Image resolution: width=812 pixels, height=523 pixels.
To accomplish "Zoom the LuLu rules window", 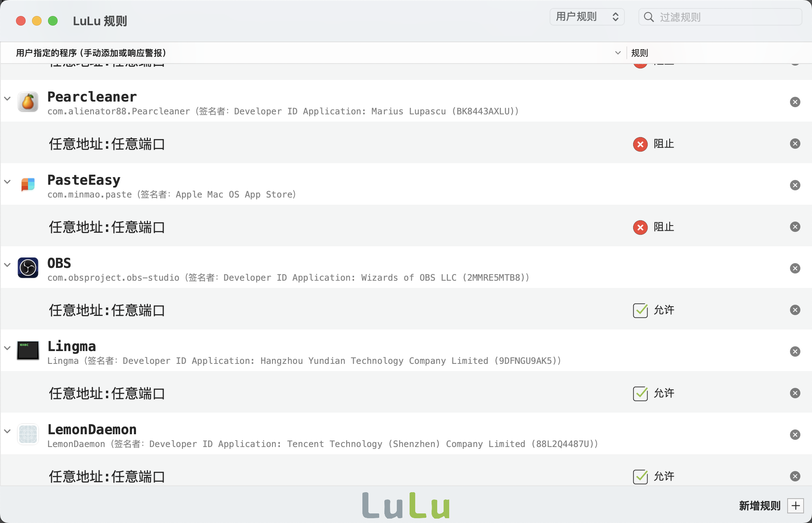I will (x=53, y=21).
